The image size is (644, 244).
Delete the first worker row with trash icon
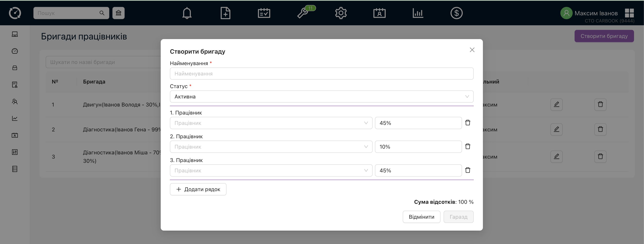tap(468, 123)
